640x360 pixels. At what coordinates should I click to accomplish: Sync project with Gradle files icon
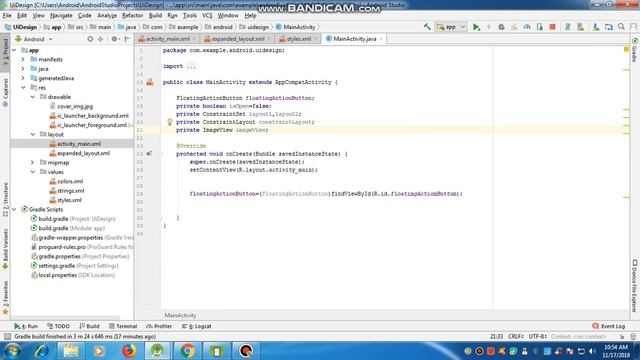coord(567,27)
